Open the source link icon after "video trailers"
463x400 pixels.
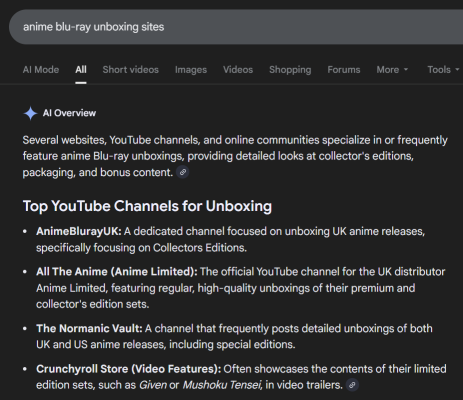352,385
